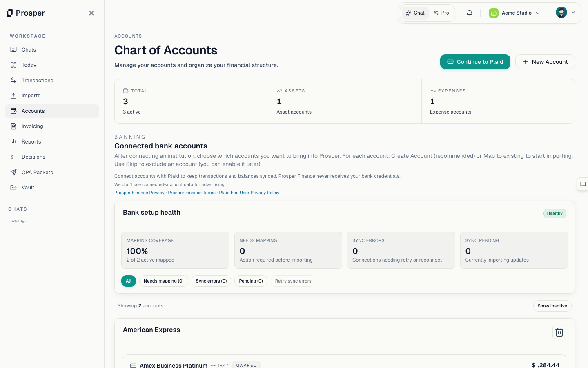Click the ACCOUNTS breadcrumb label
The width and height of the screenshot is (588, 368).
coord(128,36)
